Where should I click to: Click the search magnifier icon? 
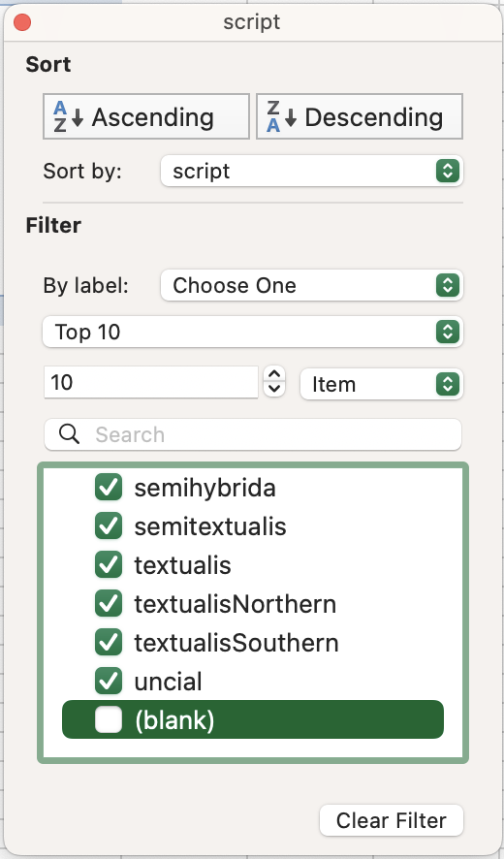69,434
